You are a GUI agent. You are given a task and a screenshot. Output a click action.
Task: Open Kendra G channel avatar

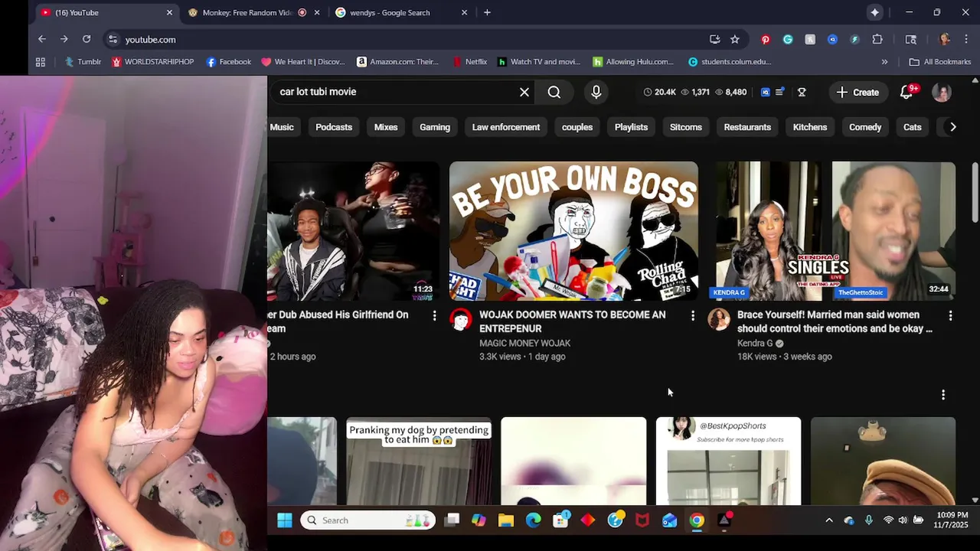719,319
